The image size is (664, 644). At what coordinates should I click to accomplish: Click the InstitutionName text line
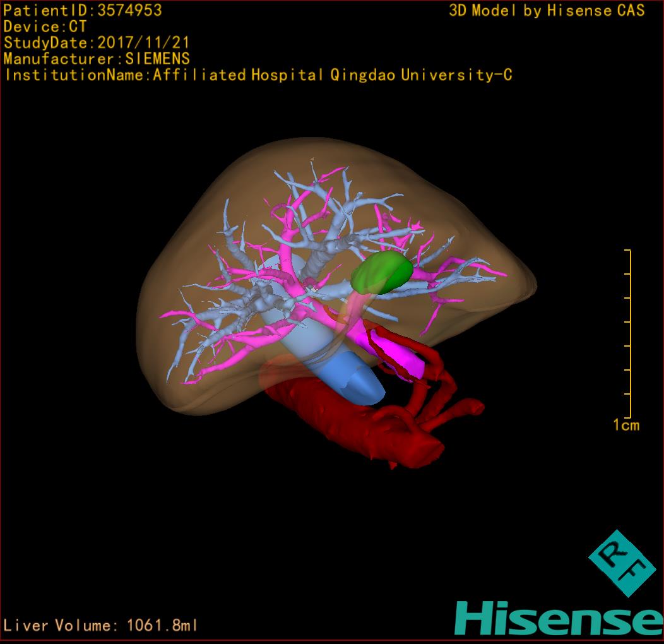tap(258, 76)
